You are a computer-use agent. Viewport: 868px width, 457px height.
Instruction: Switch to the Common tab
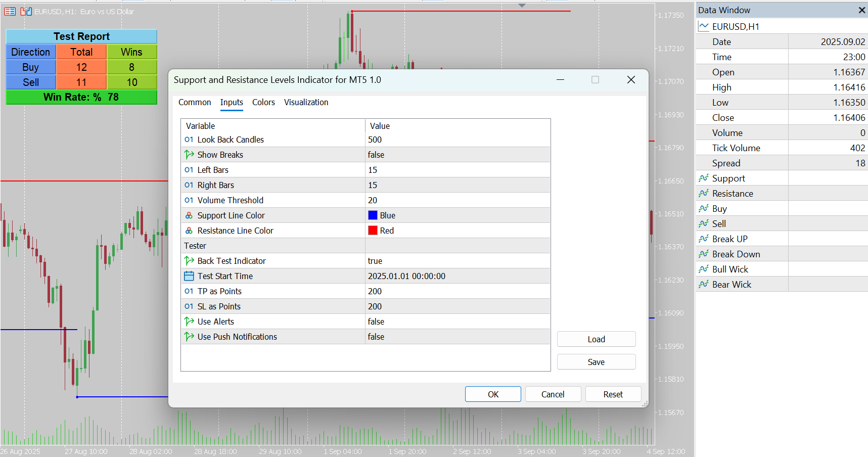tap(195, 102)
